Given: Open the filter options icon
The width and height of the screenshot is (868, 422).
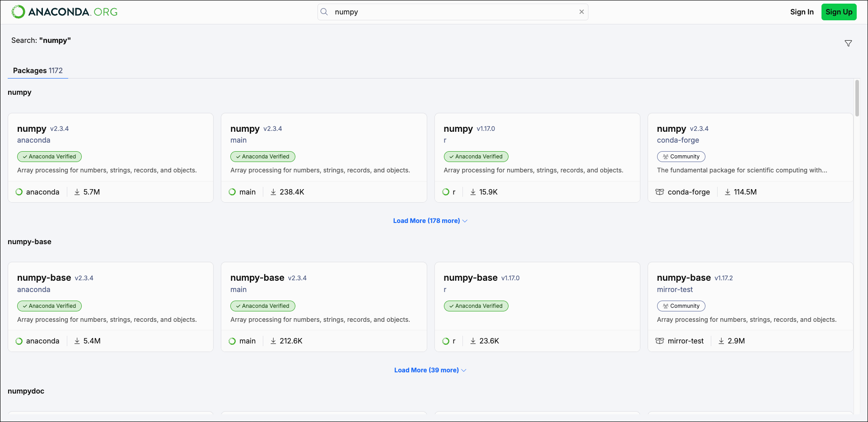Looking at the screenshot, I should [849, 43].
